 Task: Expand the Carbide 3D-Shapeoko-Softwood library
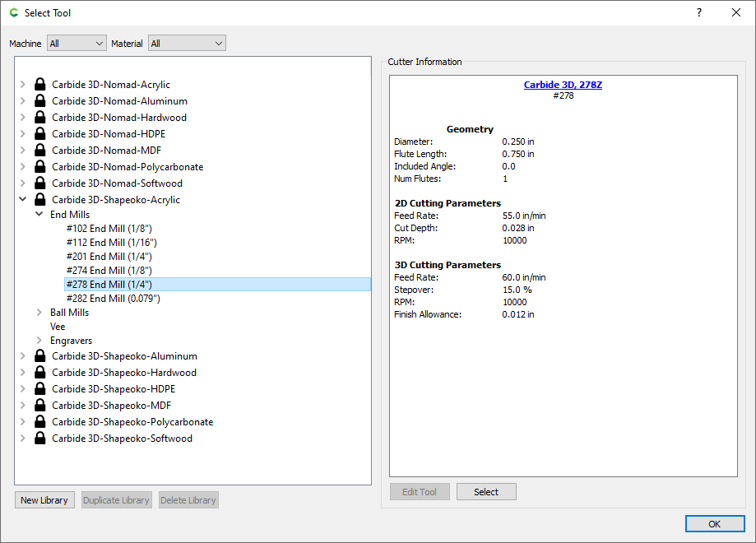pyautogui.click(x=23, y=439)
